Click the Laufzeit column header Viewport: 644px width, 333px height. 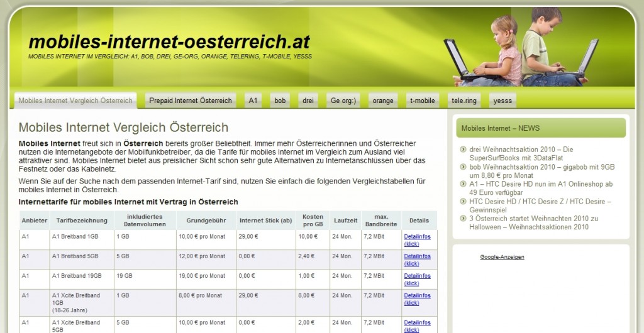click(345, 221)
